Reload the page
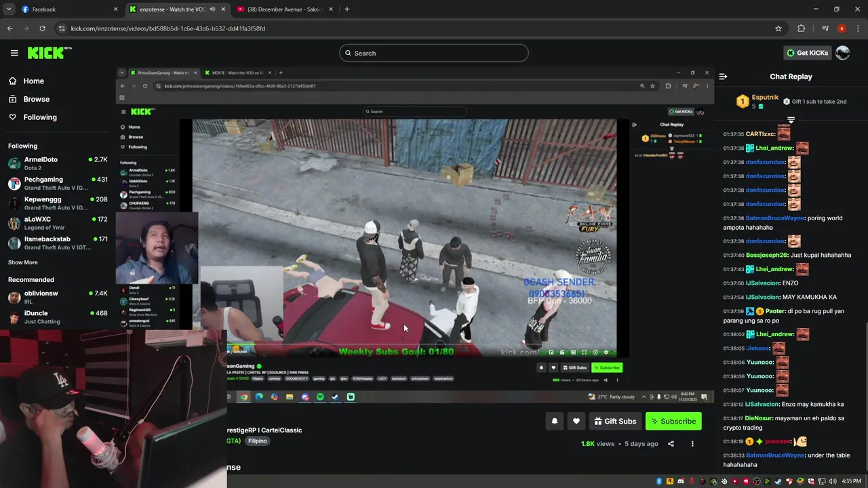This screenshot has height=488, width=868. (x=42, y=28)
